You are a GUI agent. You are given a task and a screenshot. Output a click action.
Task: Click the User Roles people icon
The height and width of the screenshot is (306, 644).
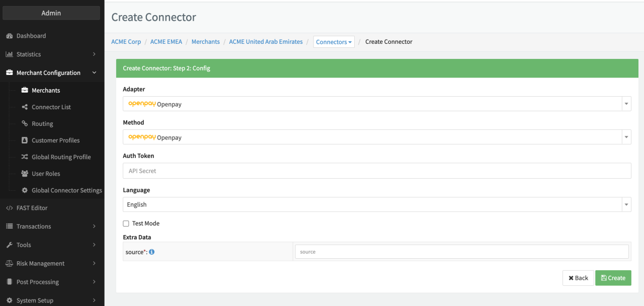(25, 174)
